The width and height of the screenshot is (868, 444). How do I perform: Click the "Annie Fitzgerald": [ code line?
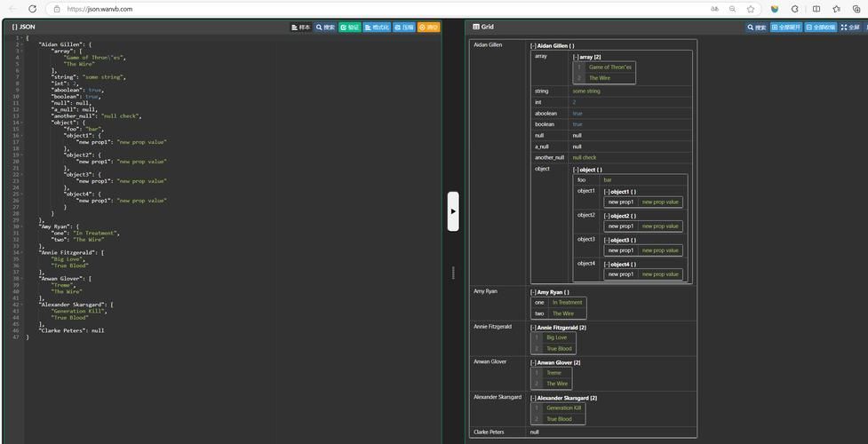pos(71,252)
